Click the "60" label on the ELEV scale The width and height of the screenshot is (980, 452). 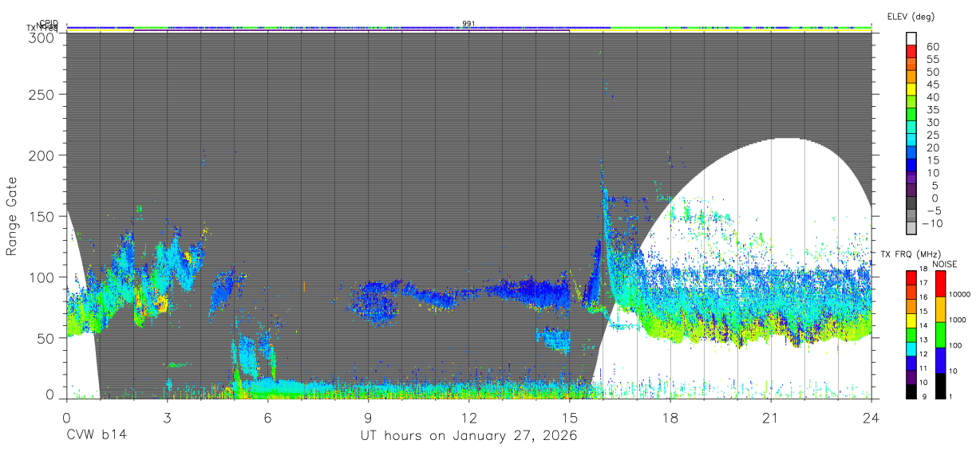pyautogui.click(x=932, y=46)
